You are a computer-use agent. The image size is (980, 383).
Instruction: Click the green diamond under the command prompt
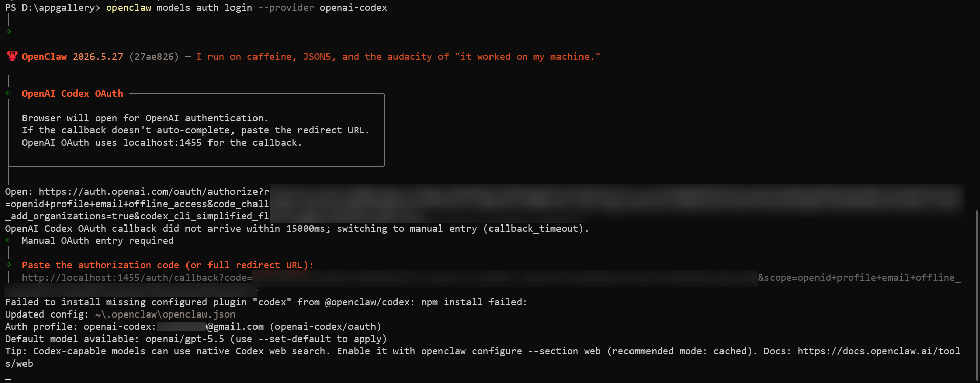coord(8,31)
